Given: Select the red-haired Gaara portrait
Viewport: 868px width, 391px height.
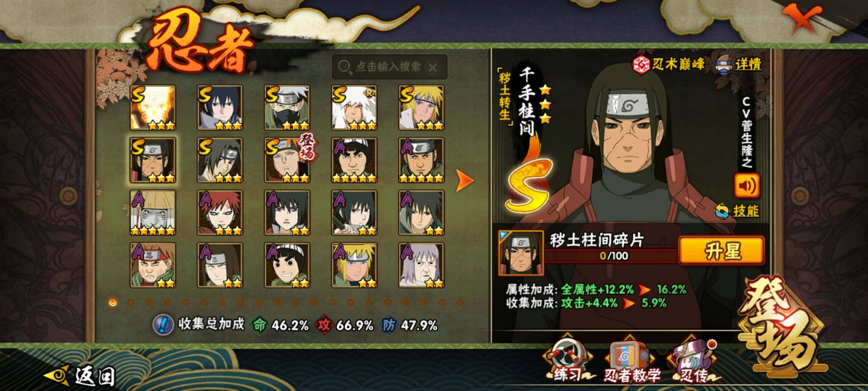Looking at the screenshot, I should [220, 213].
